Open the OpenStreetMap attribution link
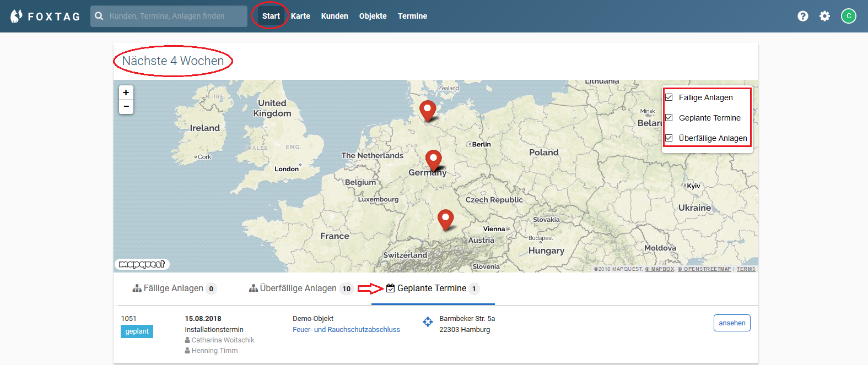 click(x=704, y=269)
